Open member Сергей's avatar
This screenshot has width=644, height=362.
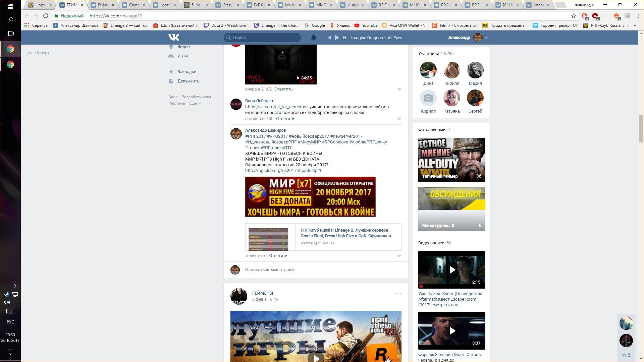click(475, 98)
